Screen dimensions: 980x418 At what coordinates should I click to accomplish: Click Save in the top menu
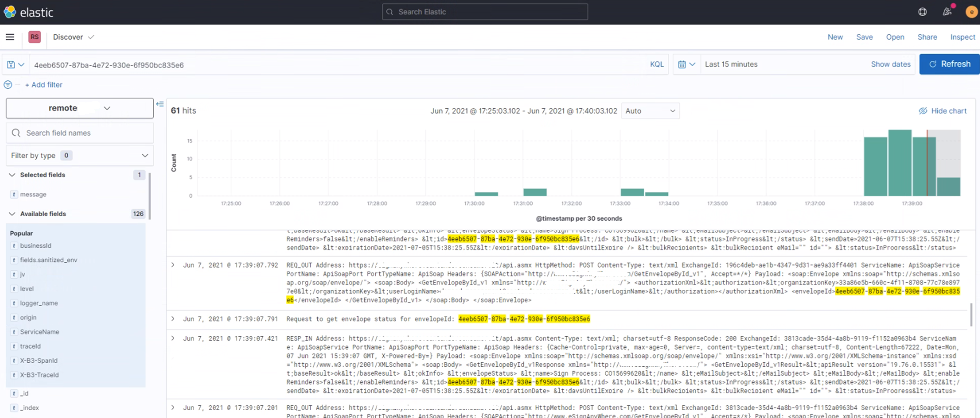(x=864, y=37)
